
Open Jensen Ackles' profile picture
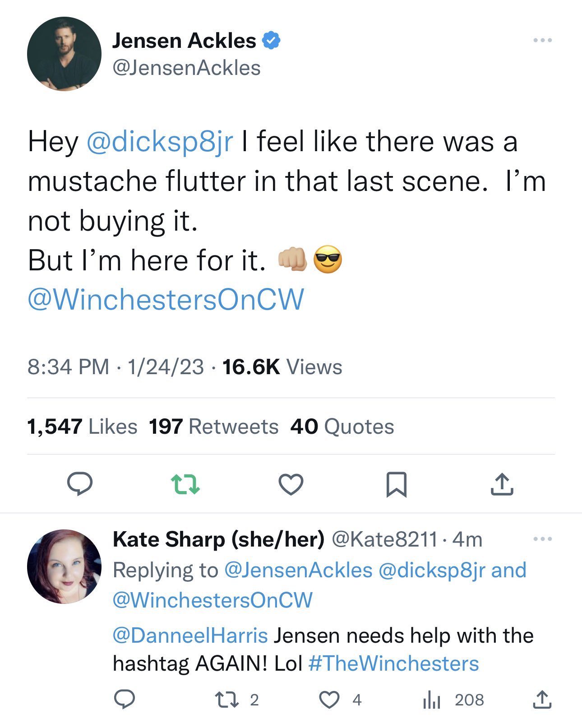(x=64, y=54)
